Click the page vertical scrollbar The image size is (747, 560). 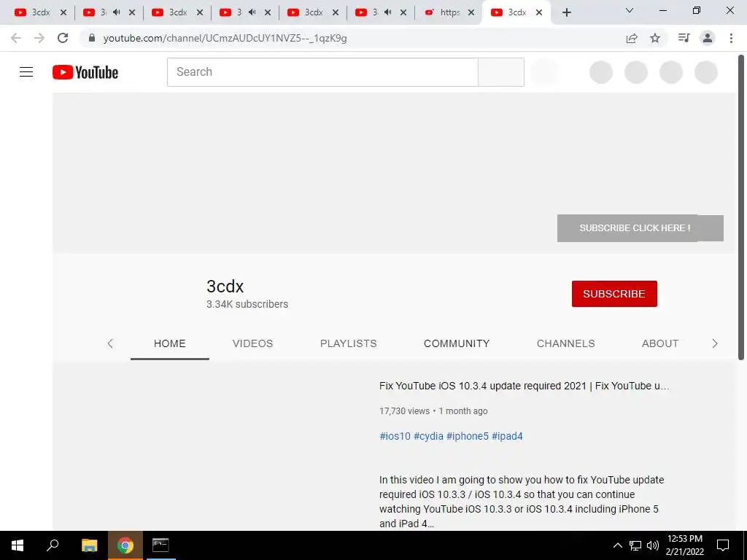[741, 207]
